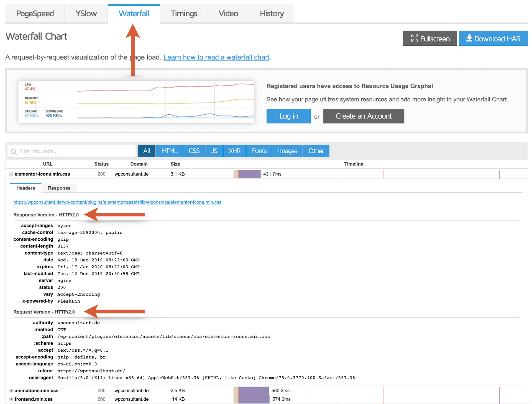The height and width of the screenshot is (404, 532).
Task: Click the 574.6ms timeline bar
Action: coord(252,399)
